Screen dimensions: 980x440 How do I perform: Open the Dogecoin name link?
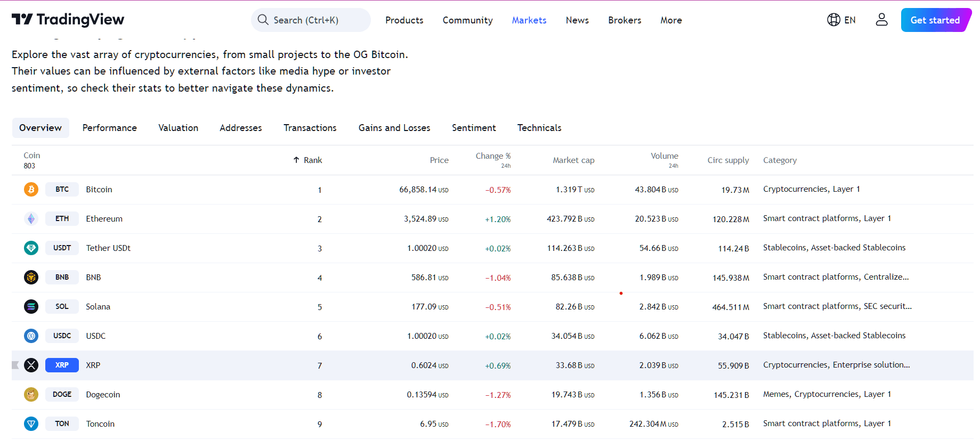pyautogui.click(x=103, y=395)
